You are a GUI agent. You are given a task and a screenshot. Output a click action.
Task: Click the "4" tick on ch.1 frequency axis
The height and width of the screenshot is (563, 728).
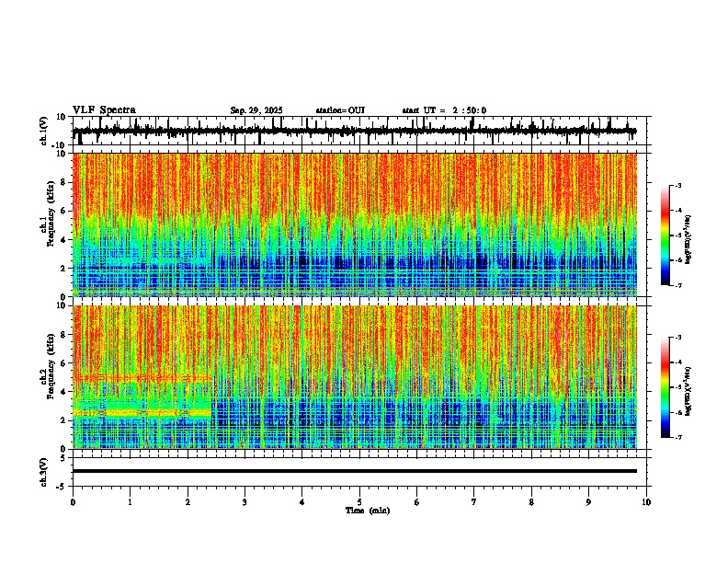click(x=63, y=240)
